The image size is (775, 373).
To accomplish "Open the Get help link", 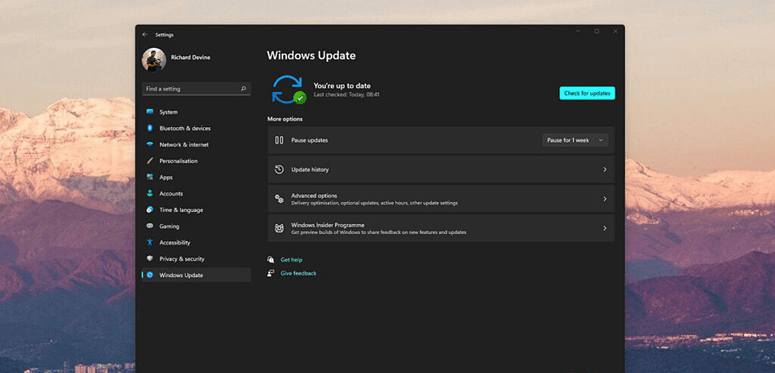I will click(x=291, y=260).
